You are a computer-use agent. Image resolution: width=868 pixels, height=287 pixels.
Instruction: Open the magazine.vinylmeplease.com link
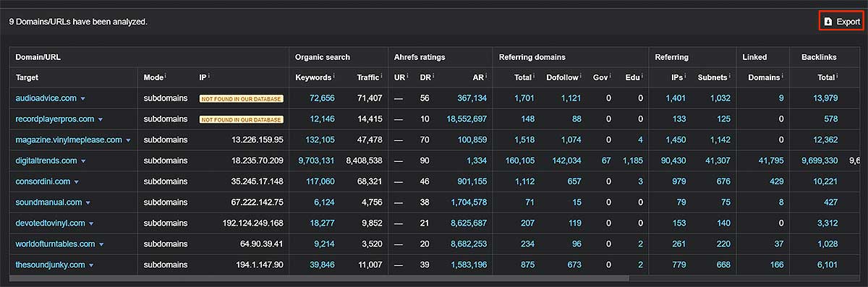pos(69,140)
